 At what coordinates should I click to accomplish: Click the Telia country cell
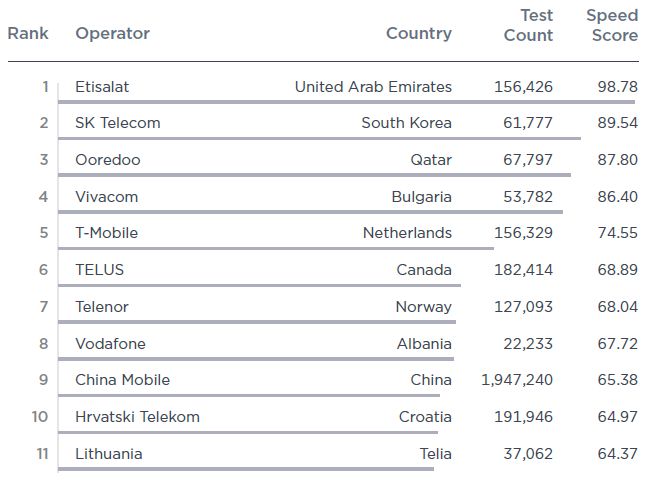tap(435, 454)
